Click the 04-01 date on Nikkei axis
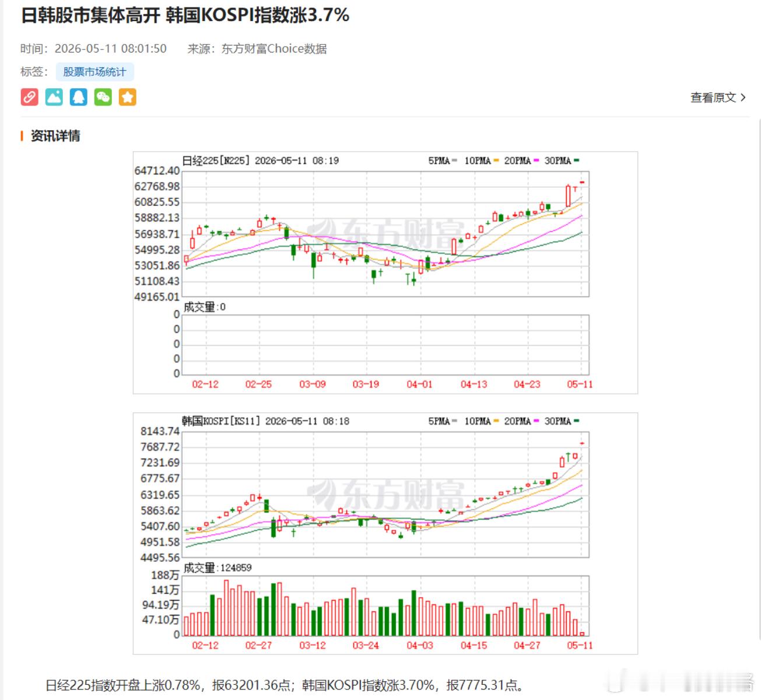761x700 pixels. coord(419,384)
